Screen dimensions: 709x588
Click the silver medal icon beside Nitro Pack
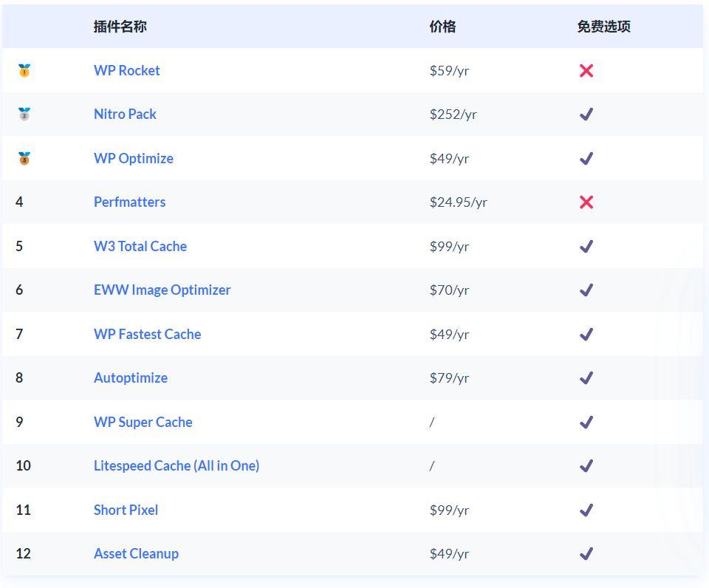point(24,114)
